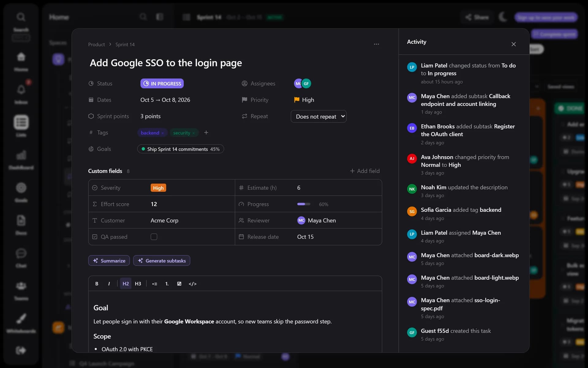Open the Product breadcrumb
This screenshot has height=368, width=588.
tap(96, 44)
